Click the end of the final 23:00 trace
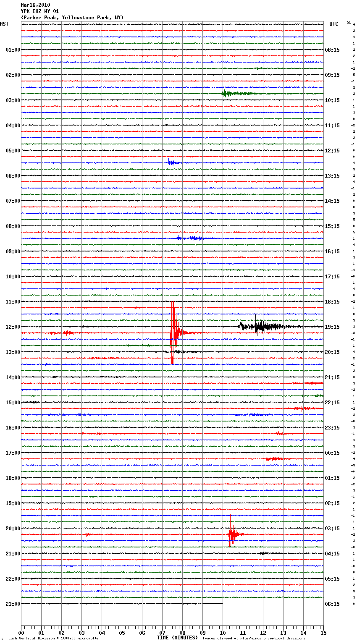The image size is (357, 644). [222, 604]
